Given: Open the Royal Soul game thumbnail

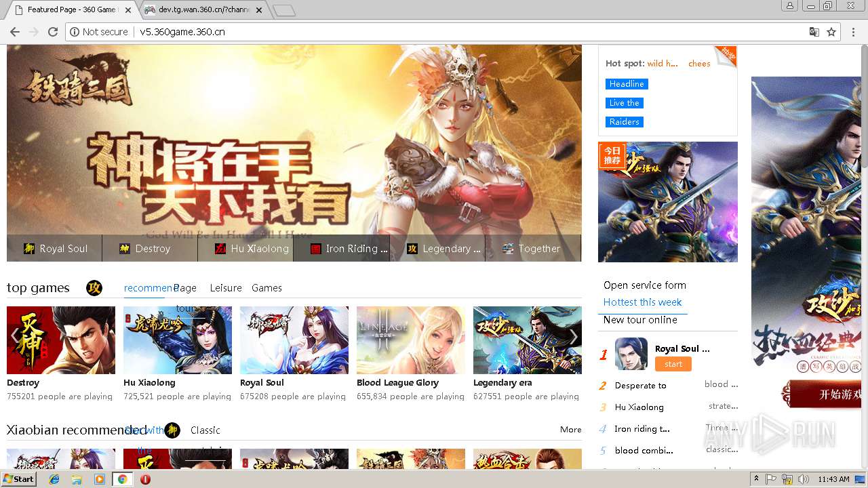Looking at the screenshot, I should coord(294,340).
